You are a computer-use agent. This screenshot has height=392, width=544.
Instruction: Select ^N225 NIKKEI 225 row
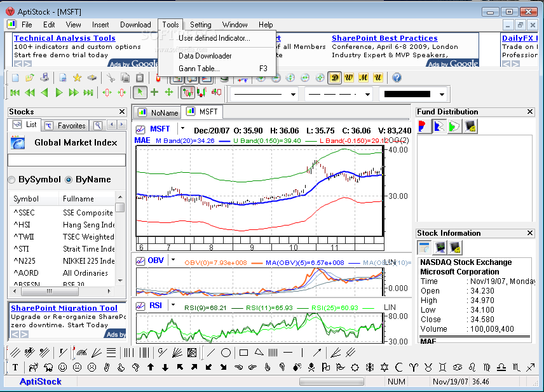(x=63, y=261)
